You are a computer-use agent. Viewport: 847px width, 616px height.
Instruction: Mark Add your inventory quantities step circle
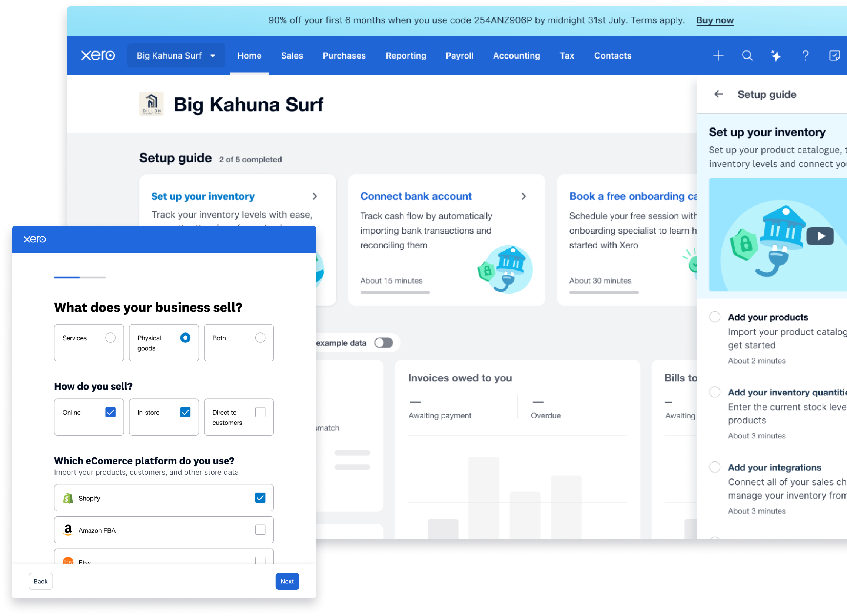click(x=715, y=392)
